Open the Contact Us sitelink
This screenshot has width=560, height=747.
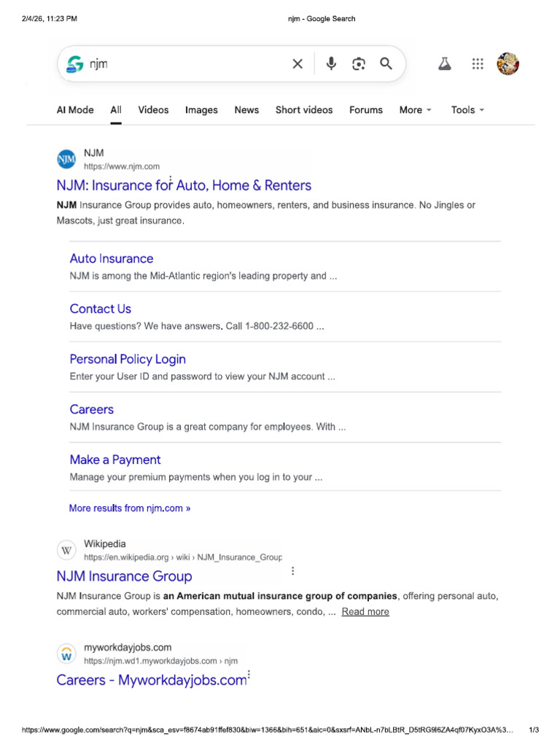tap(100, 309)
